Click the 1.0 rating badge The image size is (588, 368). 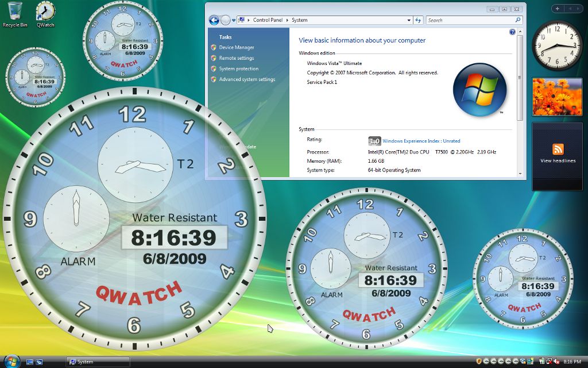coord(374,141)
